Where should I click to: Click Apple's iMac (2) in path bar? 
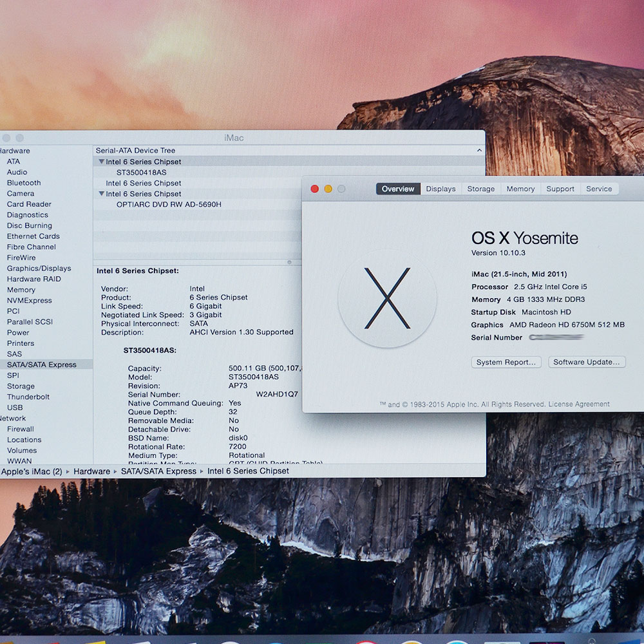pyautogui.click(x=31, y=471)
